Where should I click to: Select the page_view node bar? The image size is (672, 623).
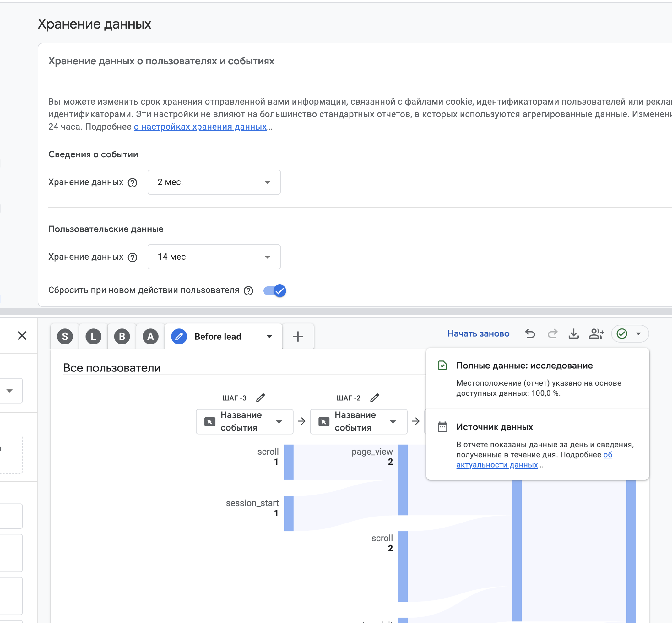click(x=403, y=480)
